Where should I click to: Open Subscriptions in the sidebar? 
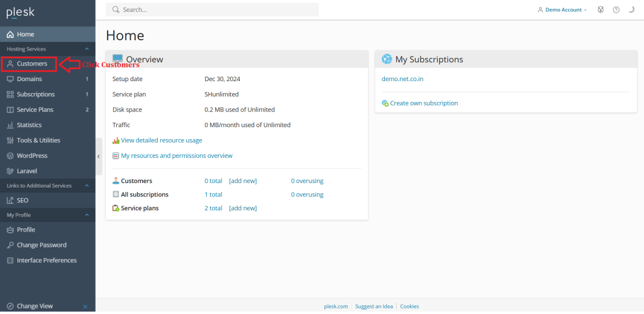click(48, 94)
